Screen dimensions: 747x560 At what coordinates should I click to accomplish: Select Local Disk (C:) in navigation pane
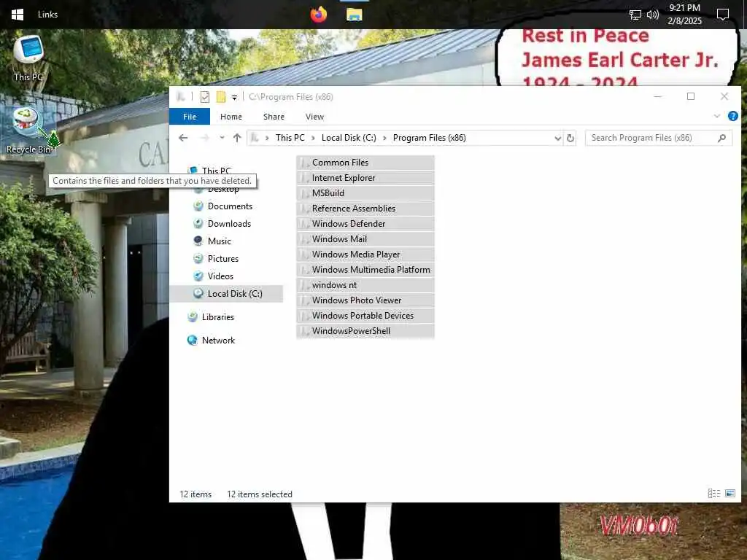pyautogui.click(x=226, y=294)
